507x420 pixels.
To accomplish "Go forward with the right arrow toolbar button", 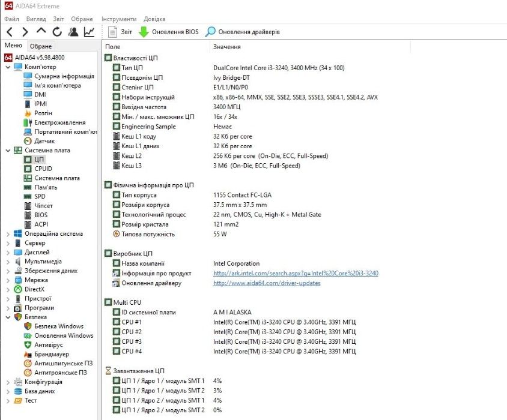I will pyautogui.click(x=25, y=32).
